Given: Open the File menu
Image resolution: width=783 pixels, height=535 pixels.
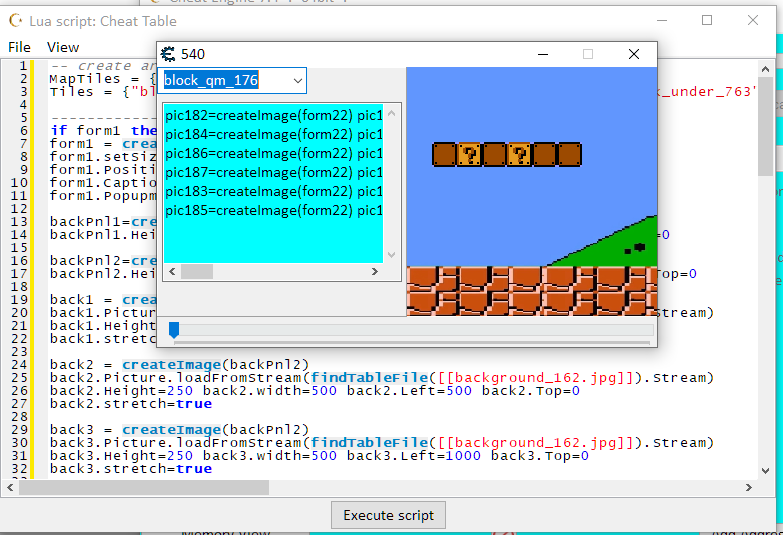Looking at the screenshot, I should pos(19,47).
